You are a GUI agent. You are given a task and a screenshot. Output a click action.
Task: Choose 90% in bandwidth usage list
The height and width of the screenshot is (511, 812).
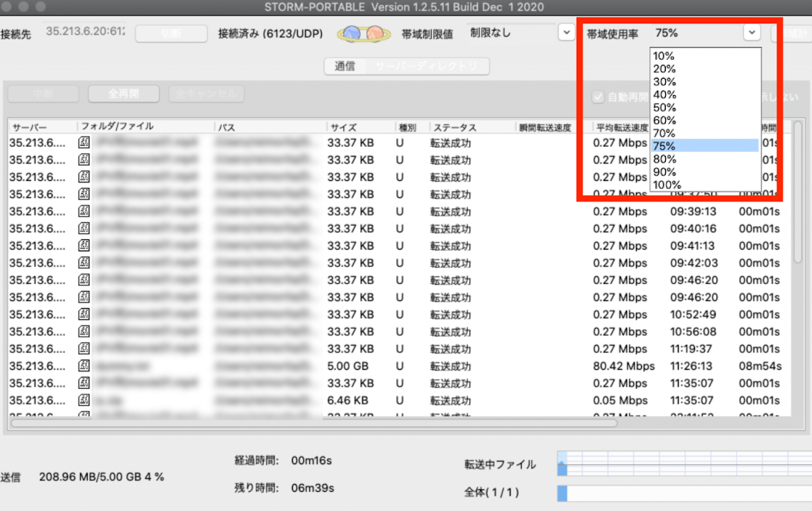pos(705,172)
